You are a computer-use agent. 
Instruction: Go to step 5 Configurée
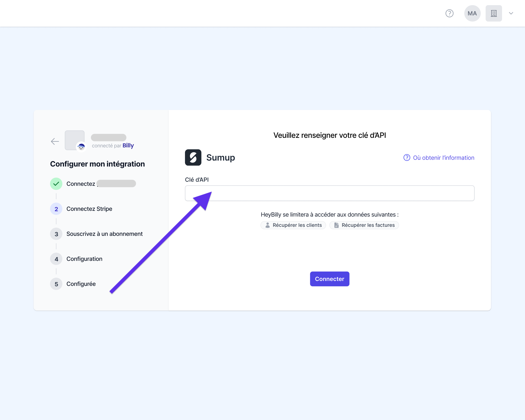(x=73, y=284)
